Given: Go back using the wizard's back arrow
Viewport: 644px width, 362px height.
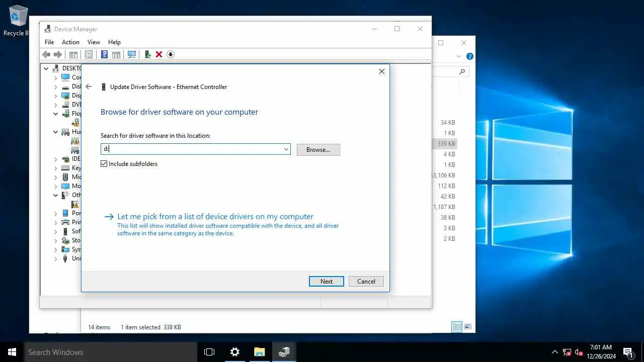Looking at the screenshot, I should [89, 86].
